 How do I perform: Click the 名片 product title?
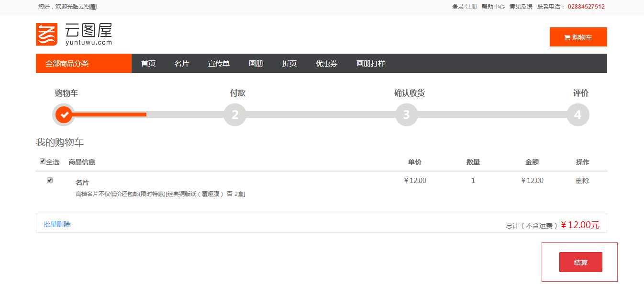82,183
